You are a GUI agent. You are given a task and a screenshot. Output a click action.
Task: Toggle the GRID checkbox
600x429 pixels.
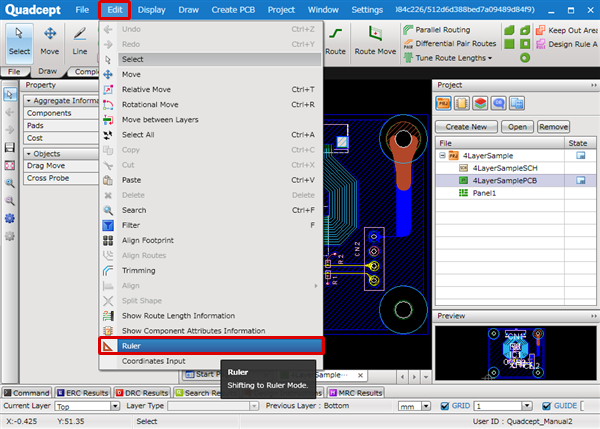point(445,406)
